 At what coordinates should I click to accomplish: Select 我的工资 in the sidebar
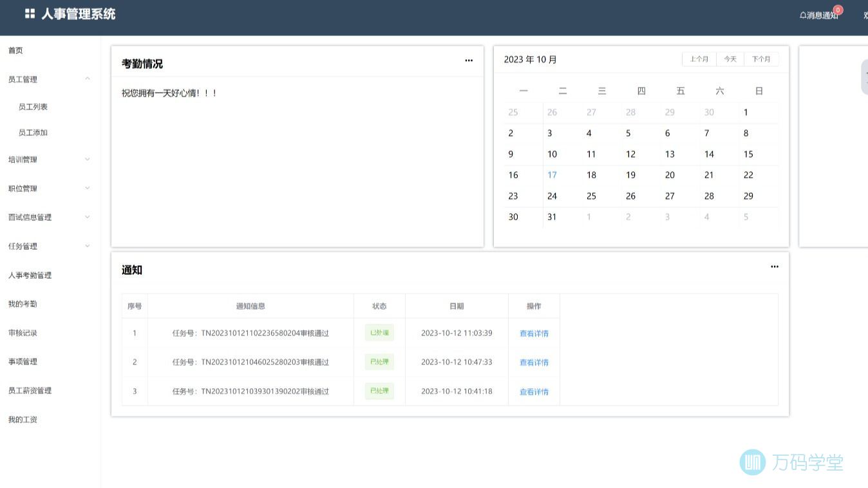(23, 419)
